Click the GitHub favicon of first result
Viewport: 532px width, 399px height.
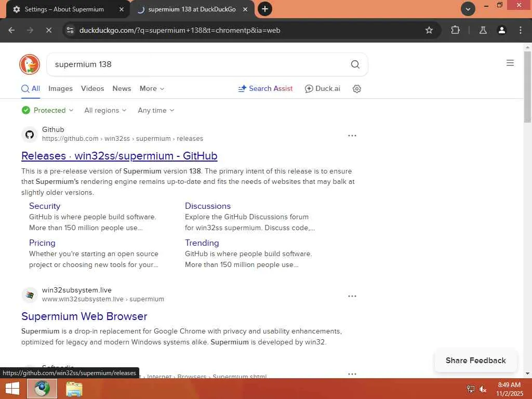click(x=30, y=135)
